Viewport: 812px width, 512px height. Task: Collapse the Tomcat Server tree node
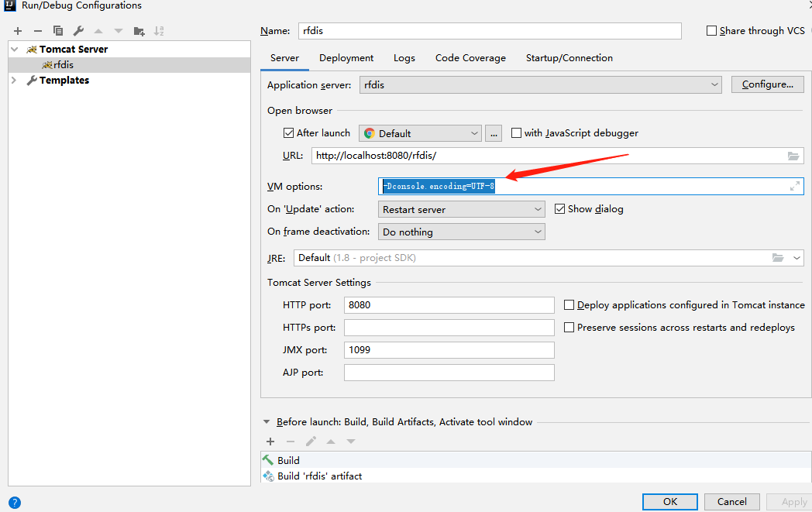coord(15,49)
